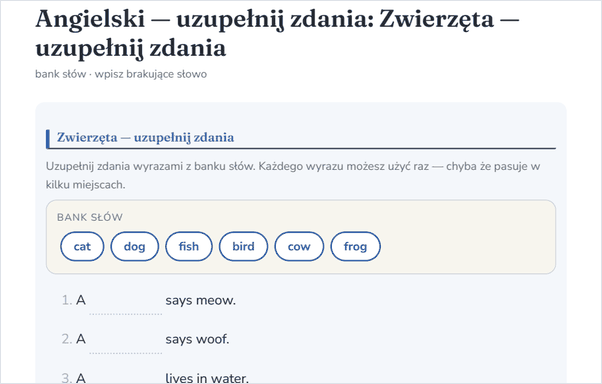The image size is (602, 384).
Task: Pick the "fish" word from the bank
Action: click(189, 246)
